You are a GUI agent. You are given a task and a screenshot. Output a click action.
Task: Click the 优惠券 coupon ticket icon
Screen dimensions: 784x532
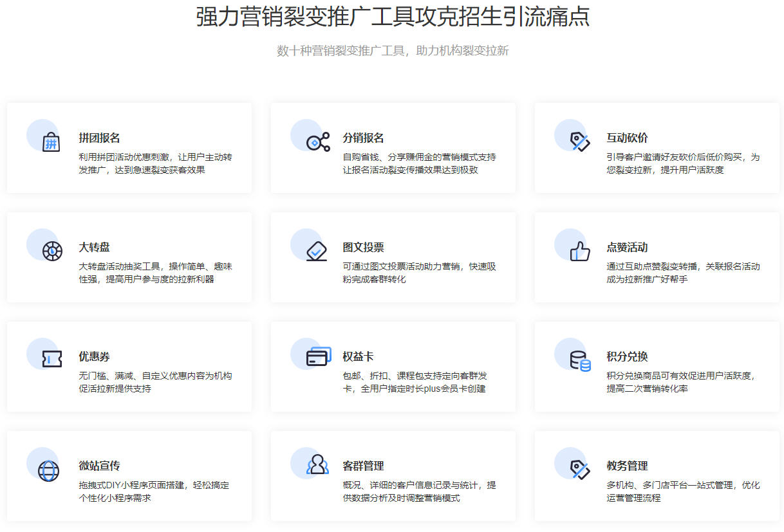tap(51, 360)
